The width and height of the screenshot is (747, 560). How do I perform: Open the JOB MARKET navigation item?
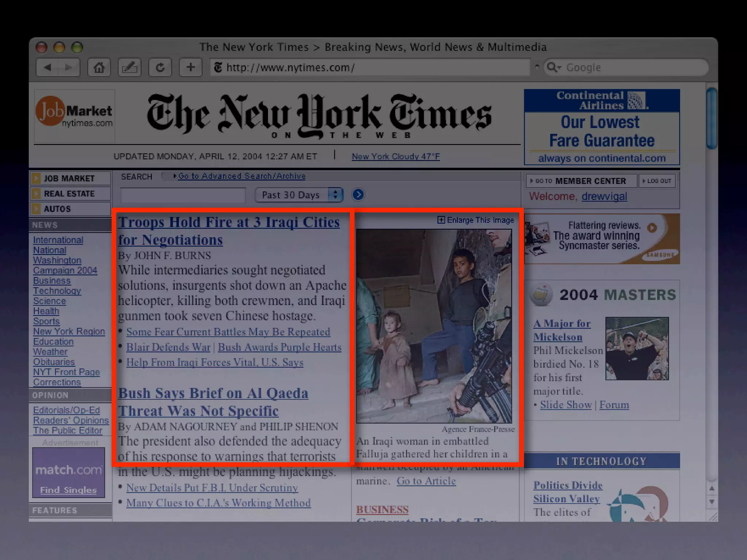tap(69, 178)
